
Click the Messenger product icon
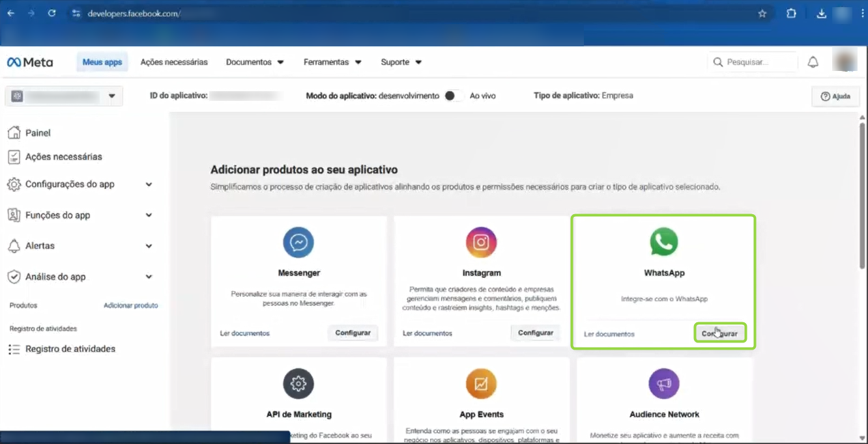click(298, 243)
